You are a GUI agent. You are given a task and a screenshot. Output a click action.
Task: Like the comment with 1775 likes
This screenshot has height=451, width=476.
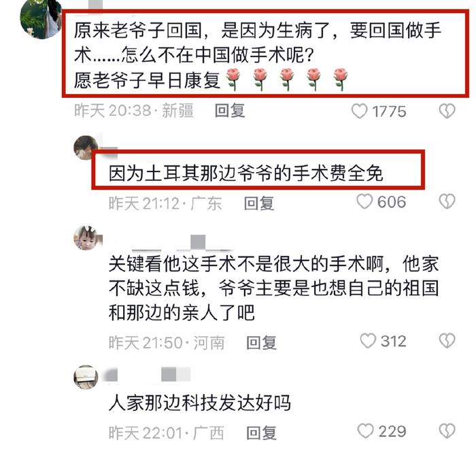[x=360, y=111]
